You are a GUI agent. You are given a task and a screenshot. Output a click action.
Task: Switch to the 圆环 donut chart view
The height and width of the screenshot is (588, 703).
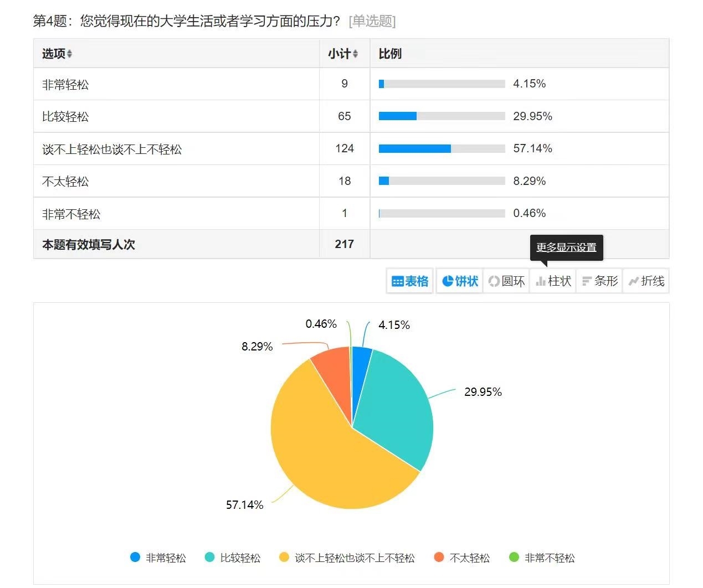506,281
